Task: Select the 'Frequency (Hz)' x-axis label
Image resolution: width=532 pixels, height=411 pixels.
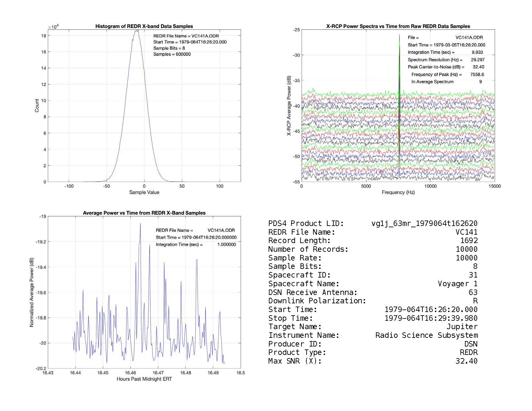Action: (x=398, y=192)
